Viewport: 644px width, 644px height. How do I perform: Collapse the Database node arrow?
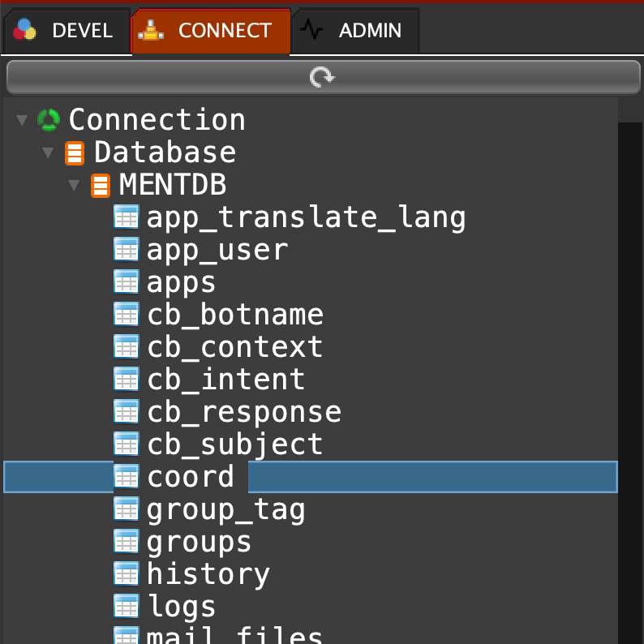click(x=49, y=152)
